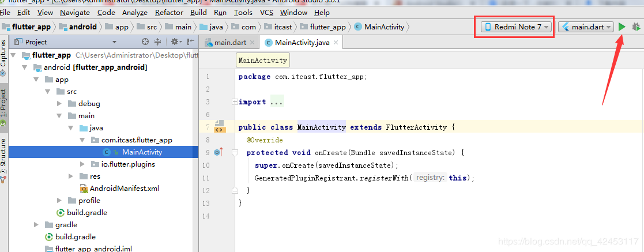Collapse the android module tree node
The width and height of the screenshot is (644, 252).
[24, 67]
